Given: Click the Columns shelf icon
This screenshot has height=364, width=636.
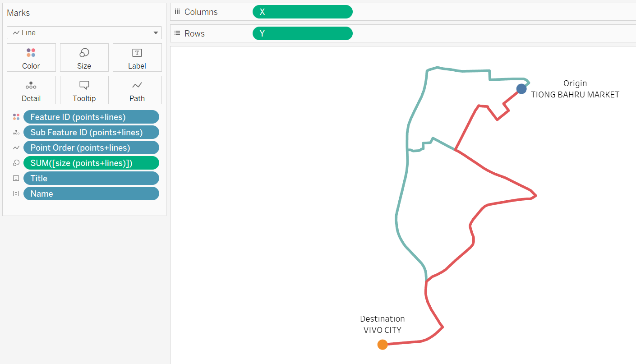Looking at the screenshot, I should pos(177,12).
